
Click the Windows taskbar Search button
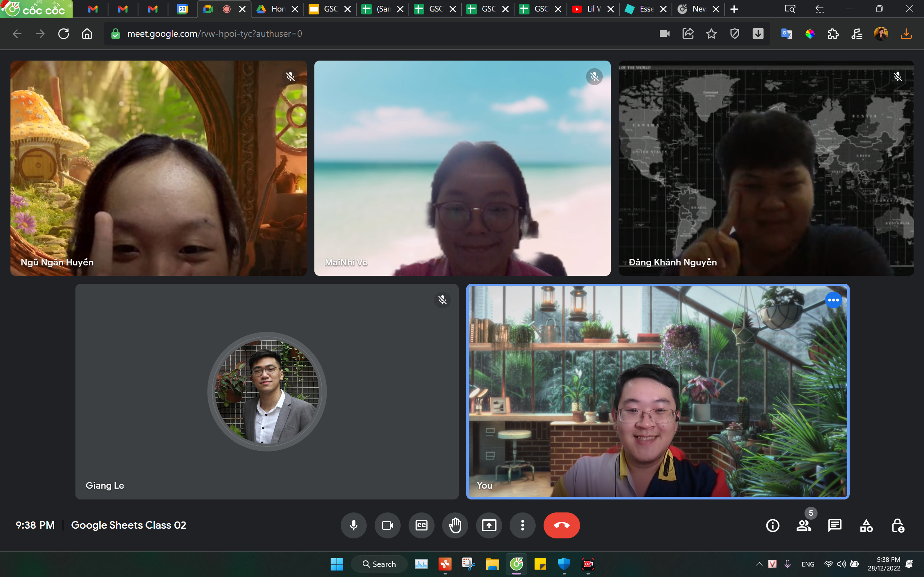[x=379, y=564]
